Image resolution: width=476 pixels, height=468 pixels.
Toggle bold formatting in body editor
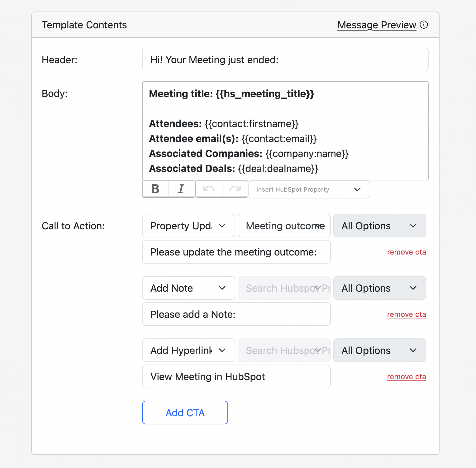(155, 189)
